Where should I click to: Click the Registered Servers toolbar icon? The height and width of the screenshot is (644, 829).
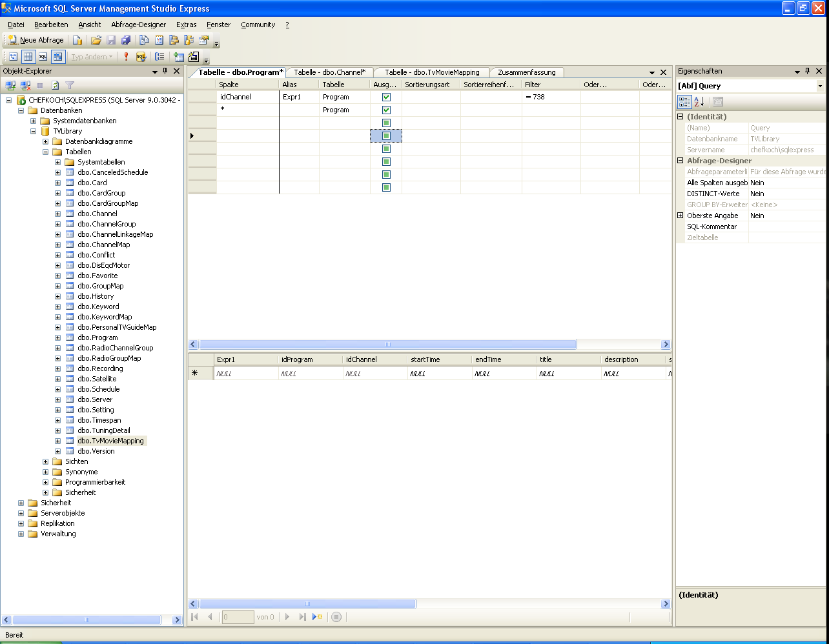(145, 40)
